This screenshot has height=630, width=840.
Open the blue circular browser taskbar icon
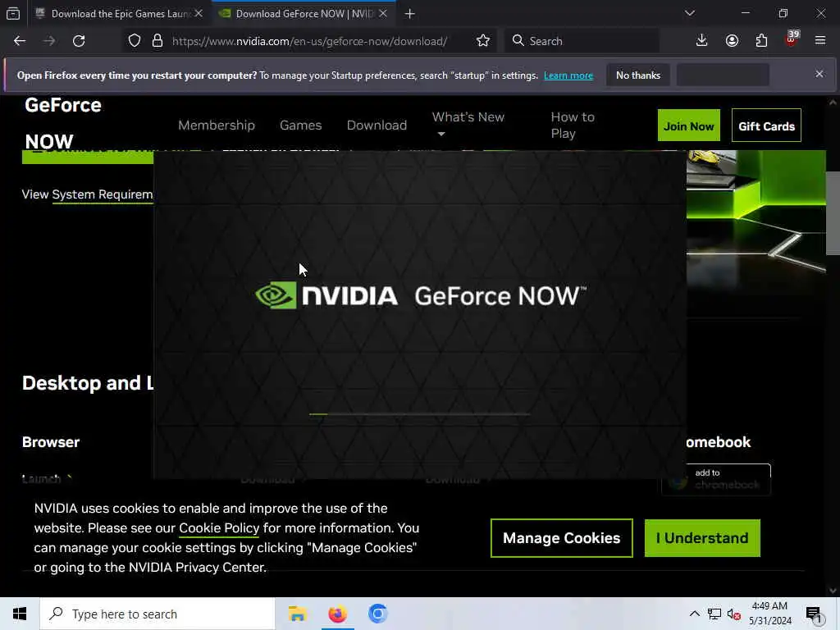(377, 614)
